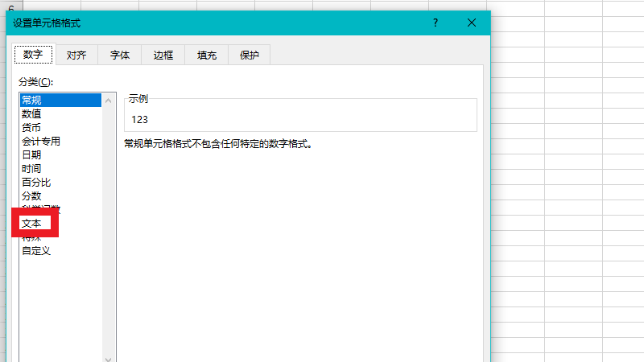Pick the 货币 format category

tap(32, 128)
